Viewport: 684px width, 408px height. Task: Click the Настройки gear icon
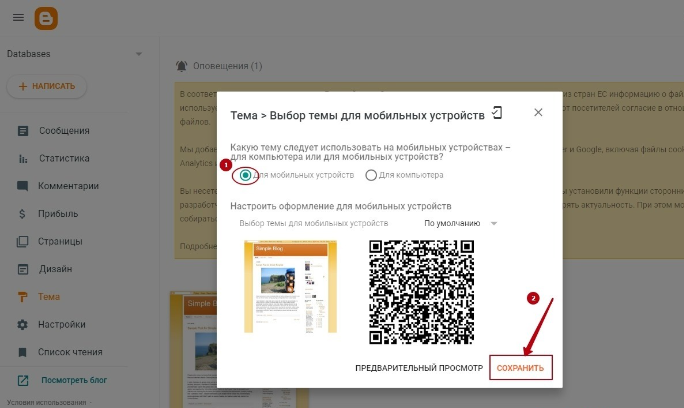click(x=22, y=325)
